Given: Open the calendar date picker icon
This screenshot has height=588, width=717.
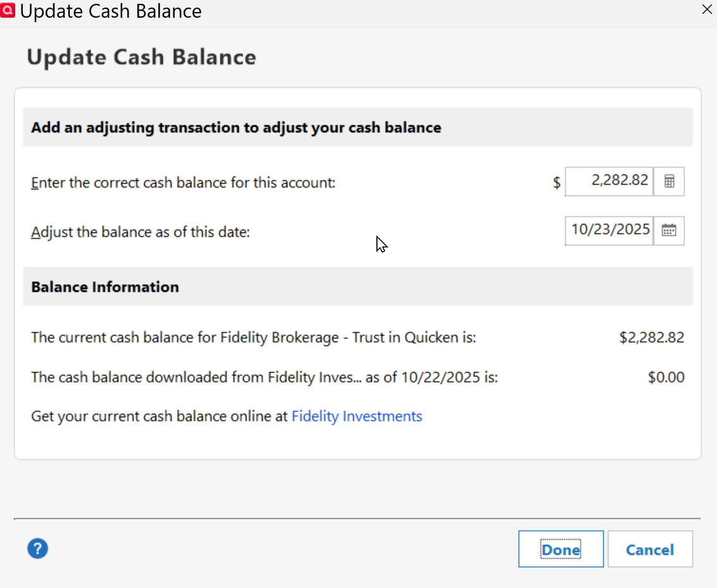Looking at the screenshot, I should [669, 230].
